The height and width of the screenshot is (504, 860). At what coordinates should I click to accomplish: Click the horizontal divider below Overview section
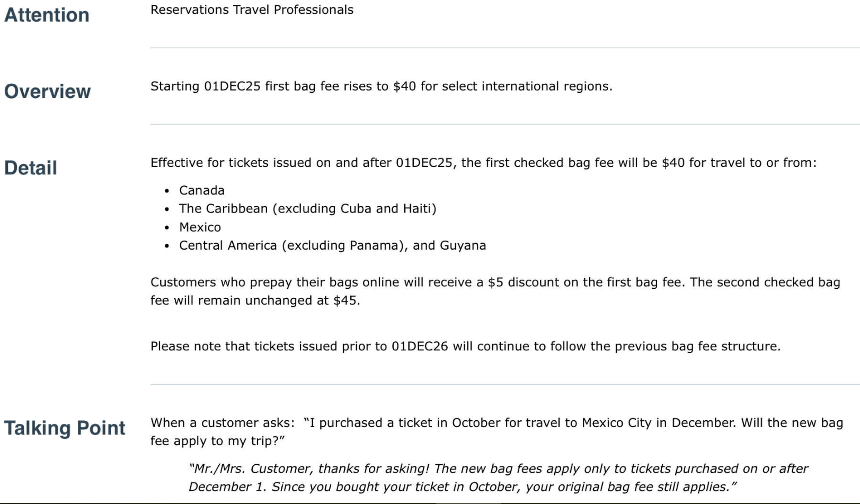click(503, 125)
